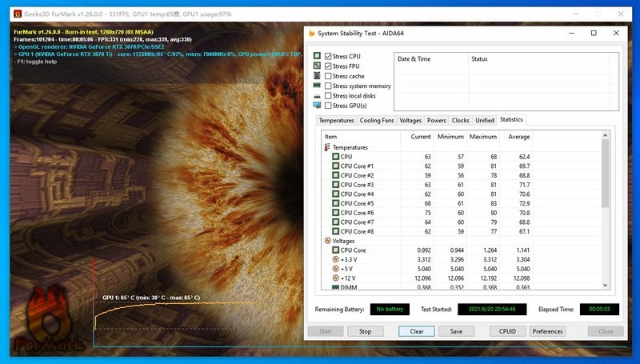Open CPUID from the bottom buttons
640x364 pixels.
coord(506,331)
